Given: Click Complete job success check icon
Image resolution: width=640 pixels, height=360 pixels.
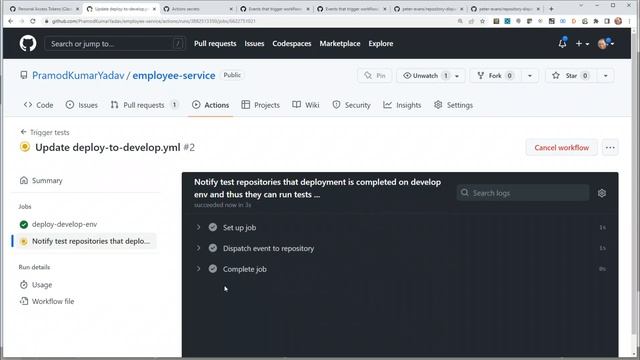Looking at the screenshot, I should pyautogui.click(x=213, y=269).
